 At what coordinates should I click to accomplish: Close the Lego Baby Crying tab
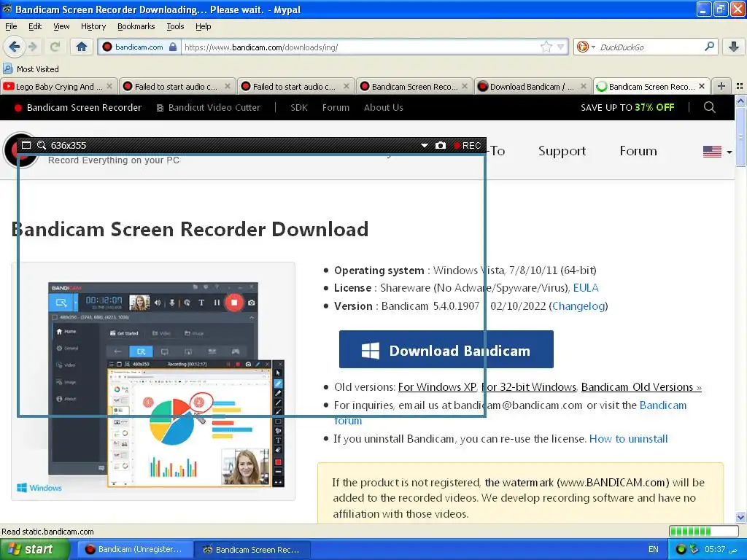click(x=109, y=86)
